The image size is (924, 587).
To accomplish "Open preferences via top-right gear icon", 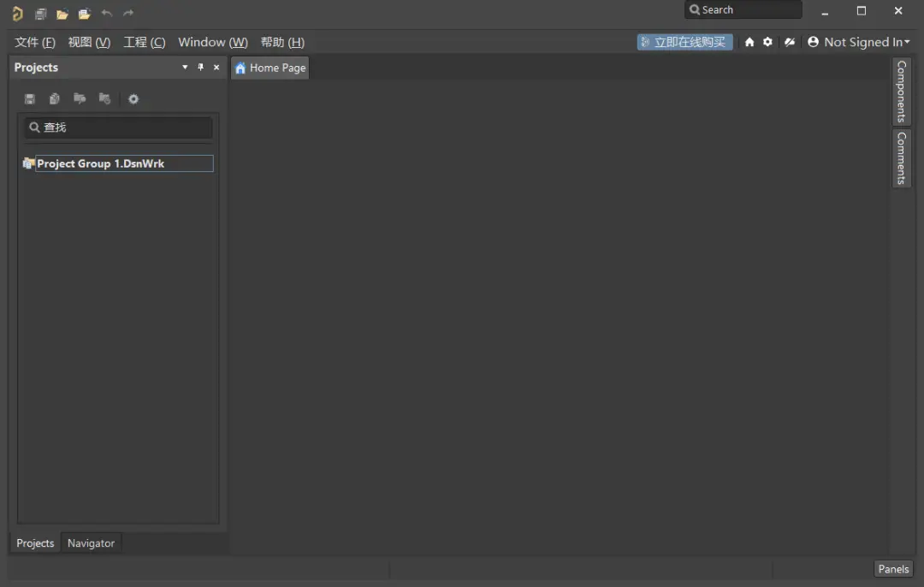I will click(767, 42).
